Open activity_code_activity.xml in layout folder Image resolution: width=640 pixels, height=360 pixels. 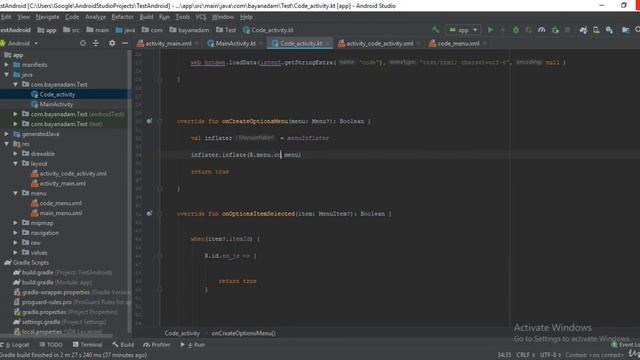coord(73,173)
